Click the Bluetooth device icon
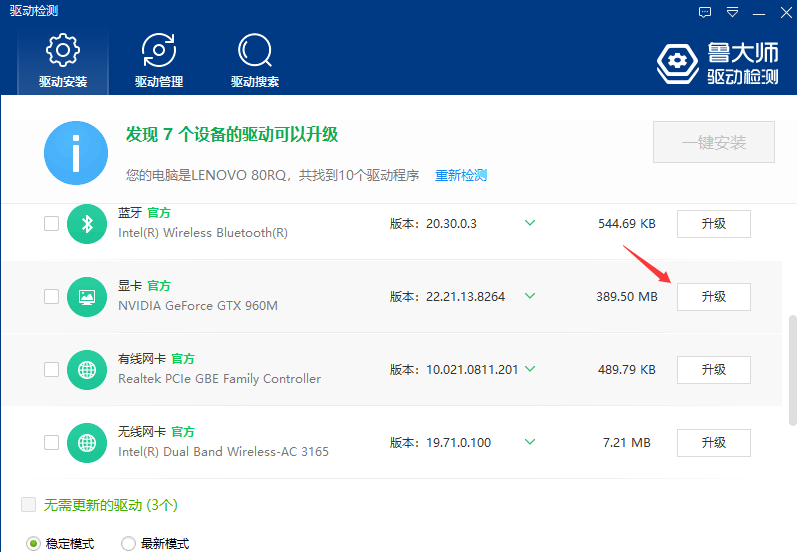The height and width of the screenshot is (552, 797). click(x=87, y=224)
